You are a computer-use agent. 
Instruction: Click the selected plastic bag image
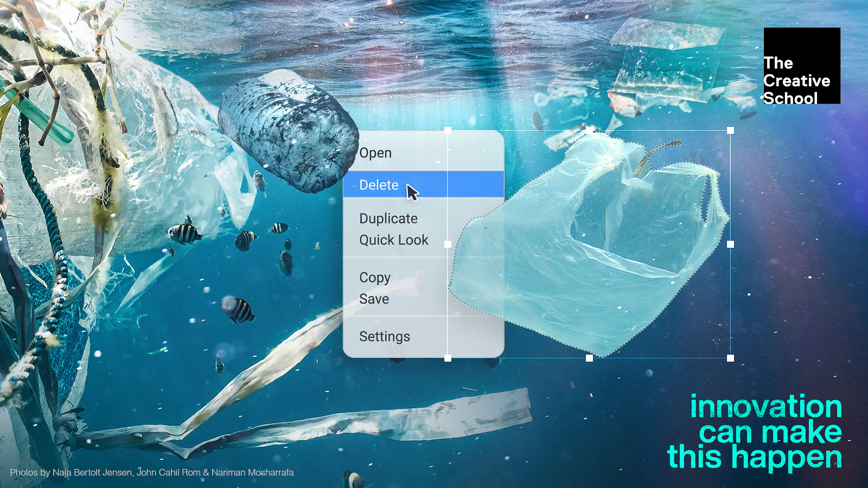pos(590,244)
